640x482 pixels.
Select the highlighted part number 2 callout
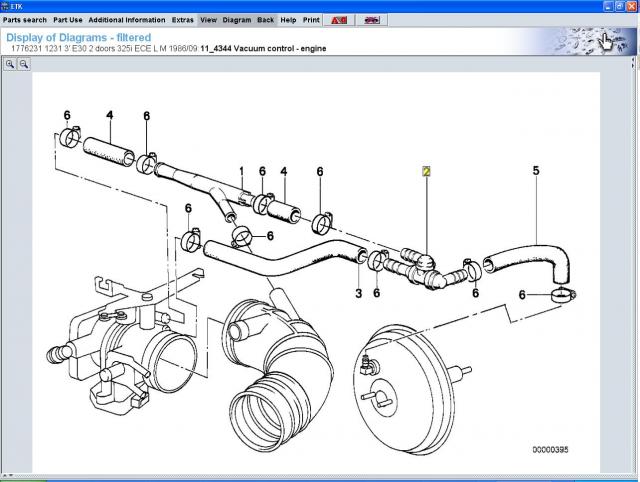pyautogui.click(x=426, y=172)
